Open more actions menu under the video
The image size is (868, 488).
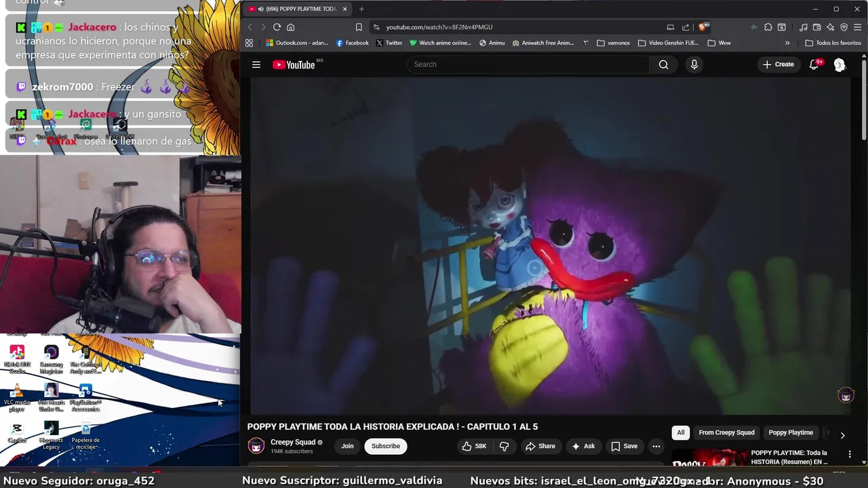pyautogui.click(x=656, y=446)
